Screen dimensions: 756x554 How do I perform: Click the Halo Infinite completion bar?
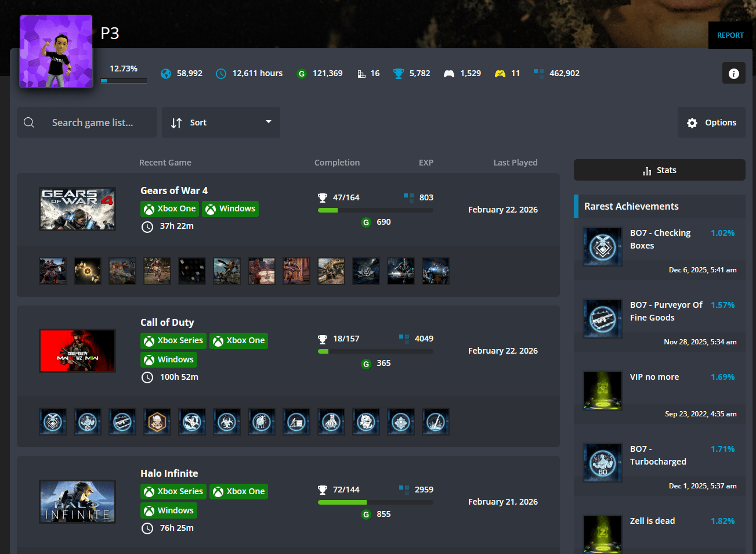[x=375, y=502]
